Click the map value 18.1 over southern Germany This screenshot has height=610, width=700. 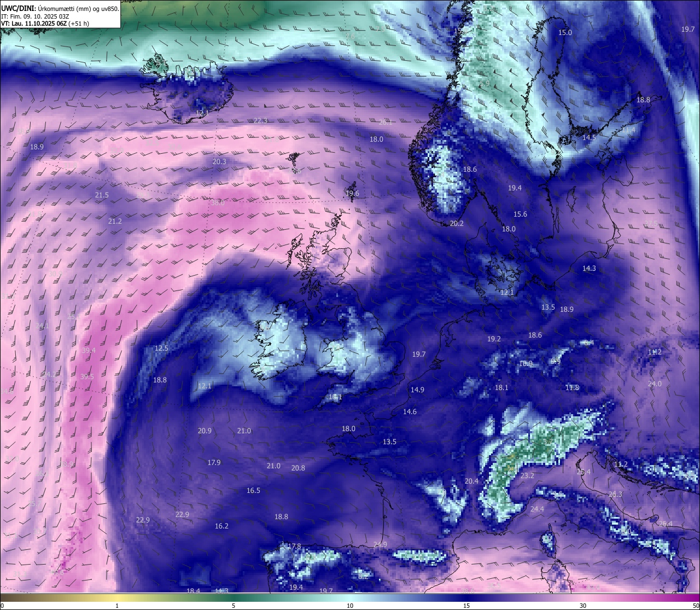click(x=501, y=388)
